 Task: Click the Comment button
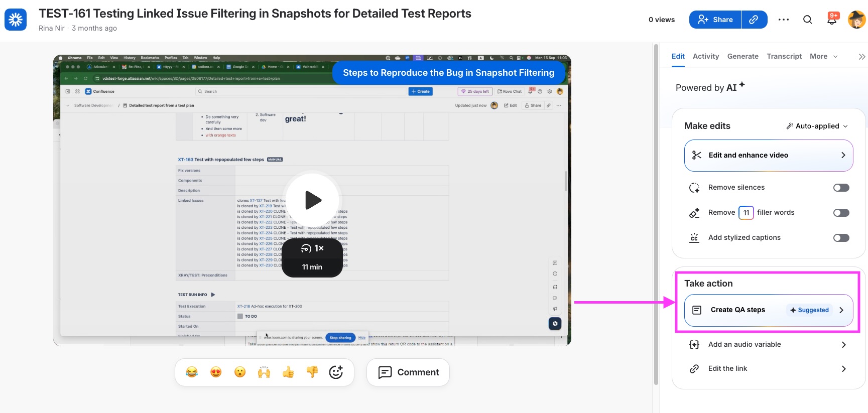[x=408, y=372]
